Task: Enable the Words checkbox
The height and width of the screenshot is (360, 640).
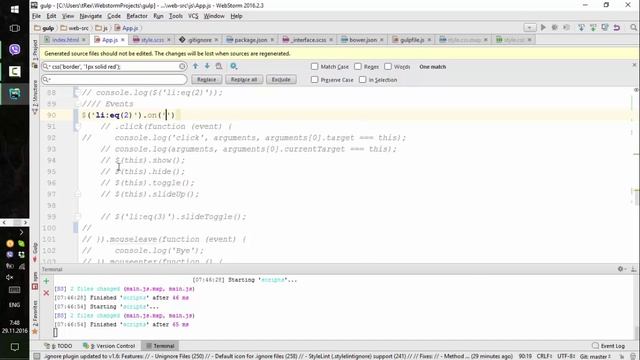Action: [x=388, y=66]
